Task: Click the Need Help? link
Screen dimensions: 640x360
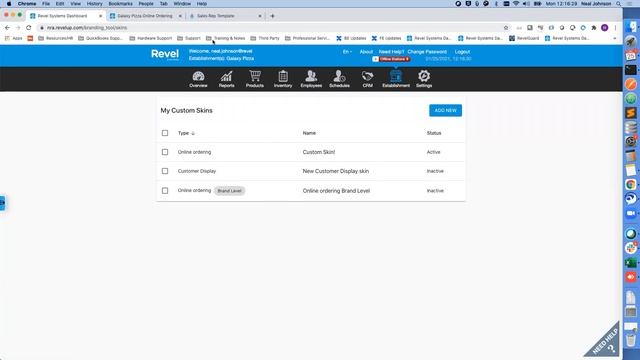Action: [x=391, y=52]
